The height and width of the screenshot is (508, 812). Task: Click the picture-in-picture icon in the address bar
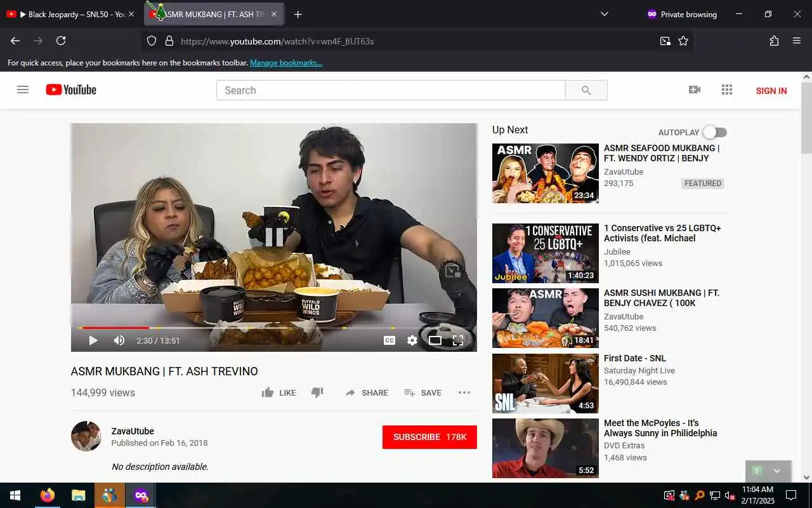coord(665,41)
